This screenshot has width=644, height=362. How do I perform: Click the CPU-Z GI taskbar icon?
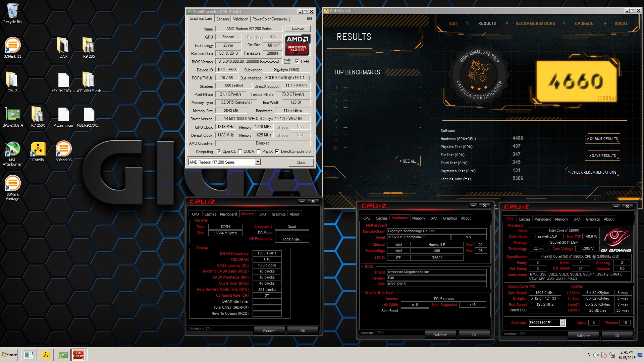[78, 355]
